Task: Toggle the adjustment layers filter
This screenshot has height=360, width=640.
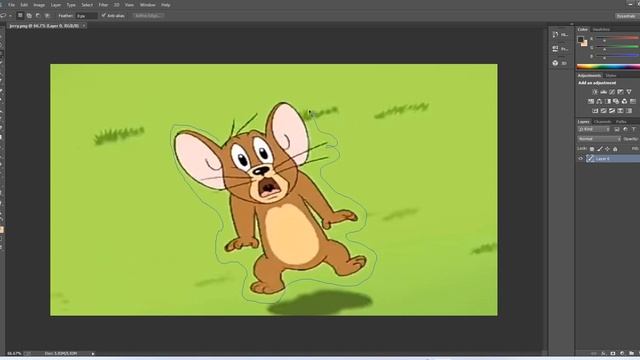Action: [625, 129]
